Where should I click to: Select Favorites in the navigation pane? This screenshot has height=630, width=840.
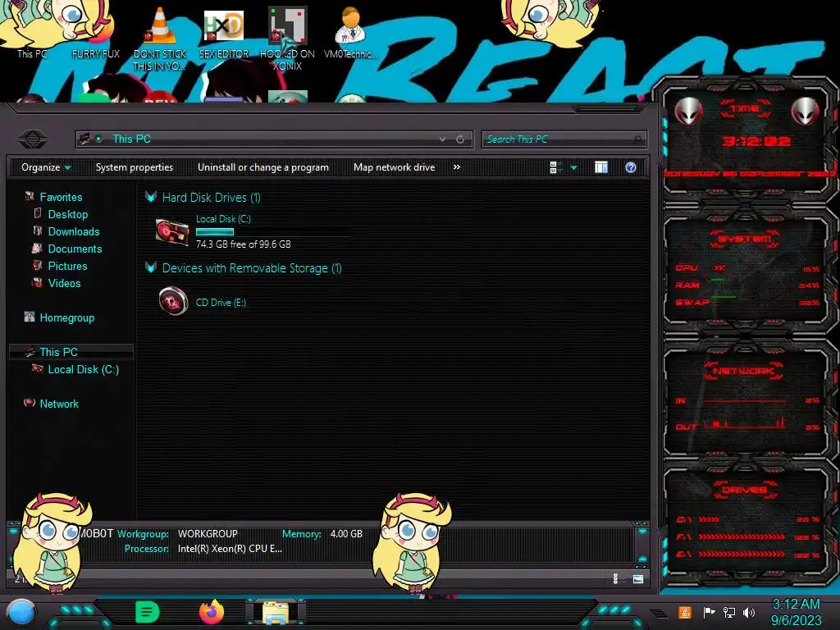(61, 197)
